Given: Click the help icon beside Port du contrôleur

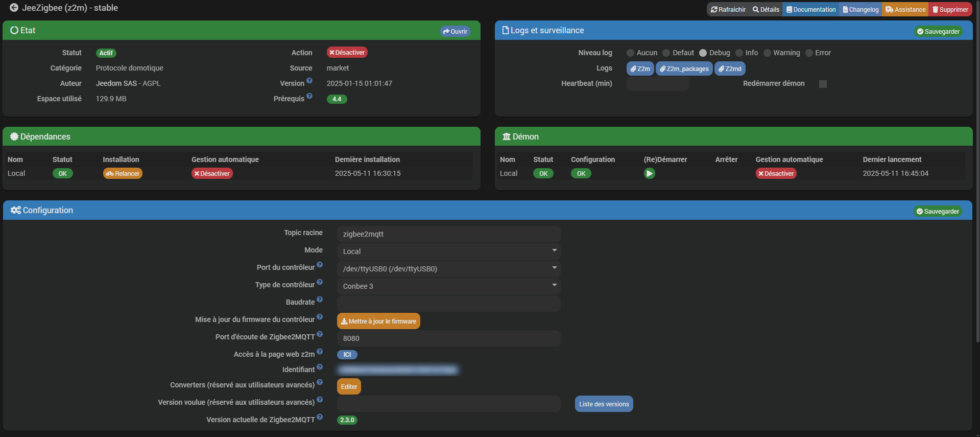Looking at the screenshot, I should 320,265.
